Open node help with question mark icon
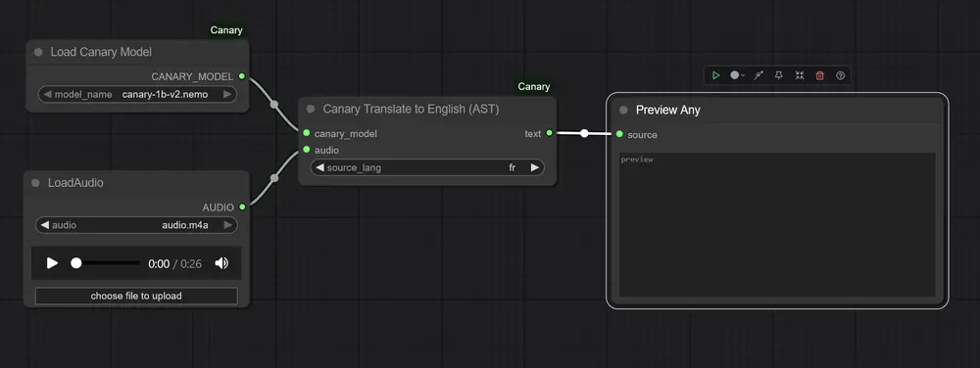This screenshot has width=980, height=368. pos(841,75)
